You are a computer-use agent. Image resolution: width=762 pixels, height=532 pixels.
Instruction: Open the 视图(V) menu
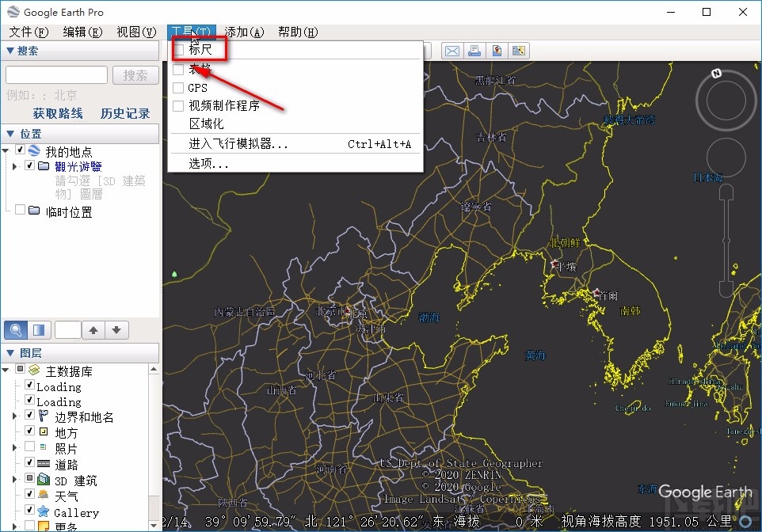coord(136,32)
